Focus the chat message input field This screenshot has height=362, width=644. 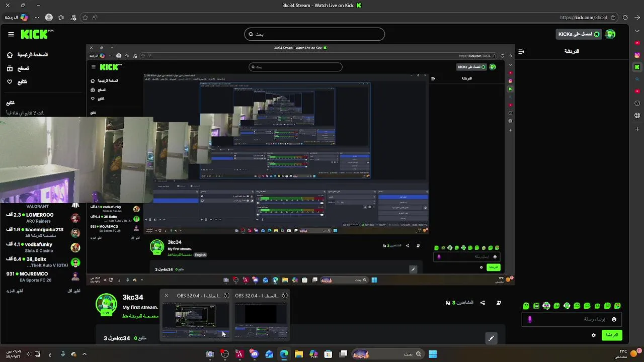(572, 319)
